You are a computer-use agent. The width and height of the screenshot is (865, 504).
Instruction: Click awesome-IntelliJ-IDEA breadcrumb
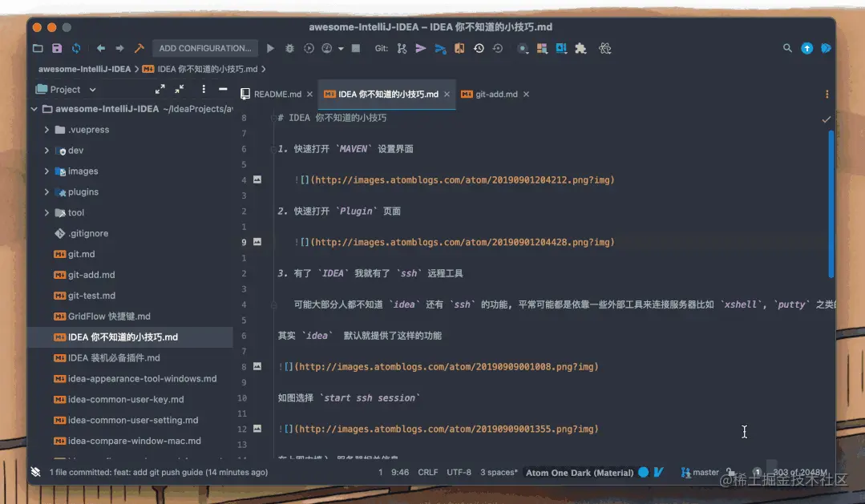(84, 69)
